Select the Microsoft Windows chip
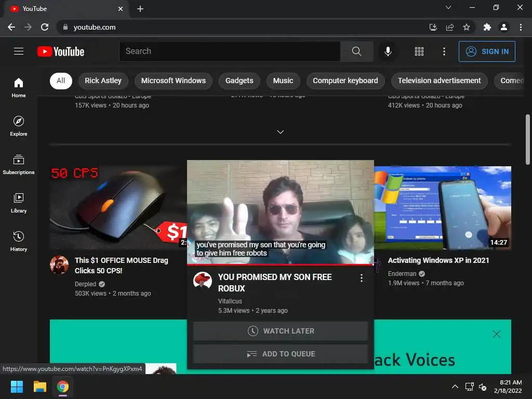 point(174,81)
